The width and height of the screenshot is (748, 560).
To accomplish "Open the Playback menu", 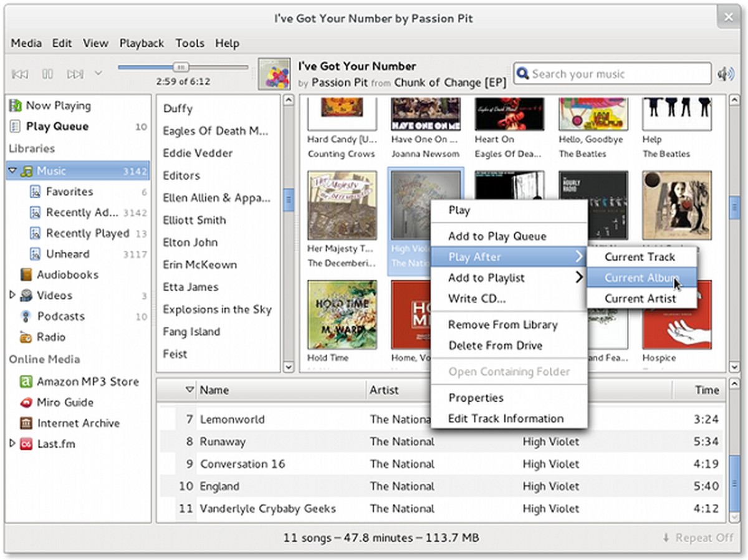I will point(141,43).
